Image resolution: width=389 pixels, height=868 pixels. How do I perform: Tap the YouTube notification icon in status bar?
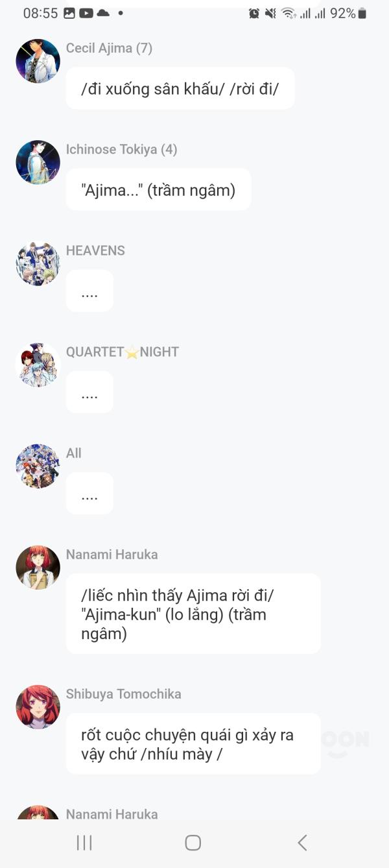[x=86, y=13]
